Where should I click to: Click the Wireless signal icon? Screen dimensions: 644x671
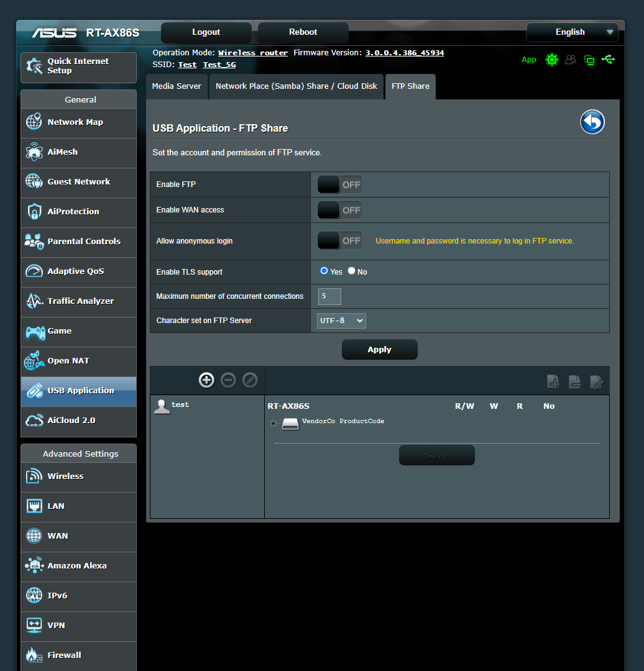(34, 476)
